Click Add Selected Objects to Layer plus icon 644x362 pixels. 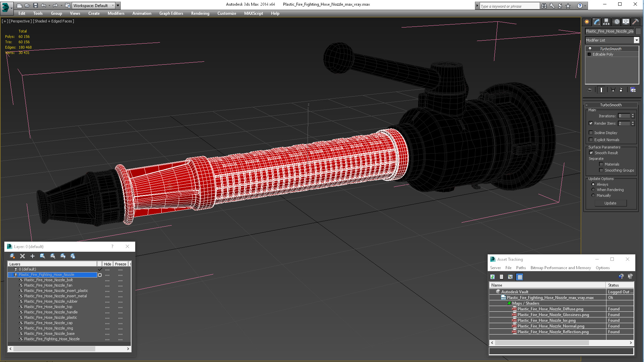(x=33, y=256)
